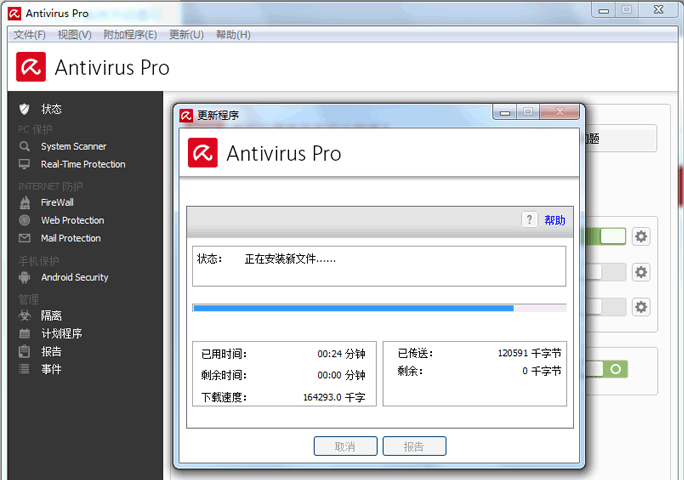This screenshot has width=684, height=480.
Task: Open the 视图(V) menu
Action: 75,34
